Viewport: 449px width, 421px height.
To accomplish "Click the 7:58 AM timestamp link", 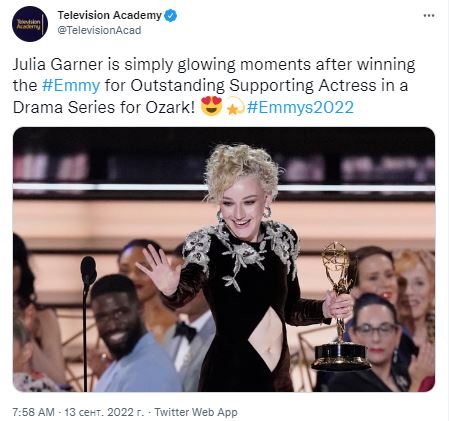I will (x=33, y=412).
